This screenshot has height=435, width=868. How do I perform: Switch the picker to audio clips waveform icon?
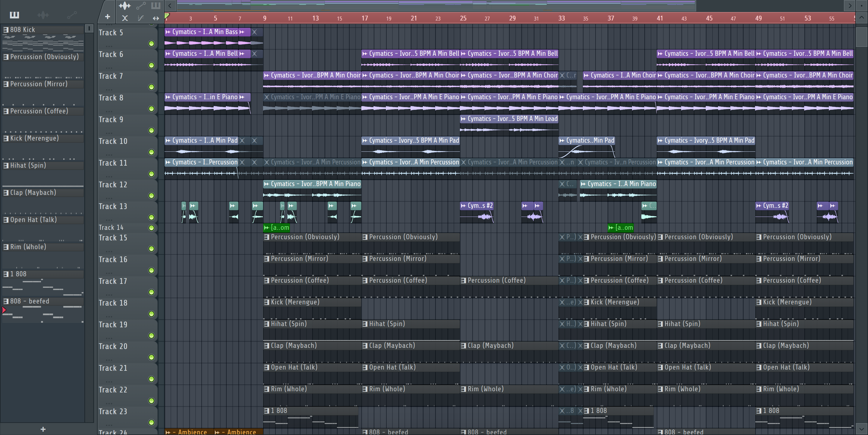[43, 15]
